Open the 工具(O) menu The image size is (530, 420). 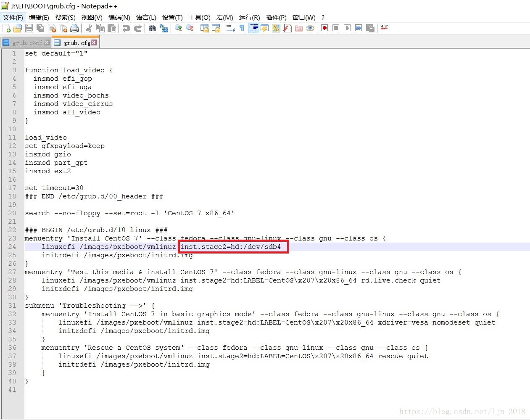click(x=200, y=17)
